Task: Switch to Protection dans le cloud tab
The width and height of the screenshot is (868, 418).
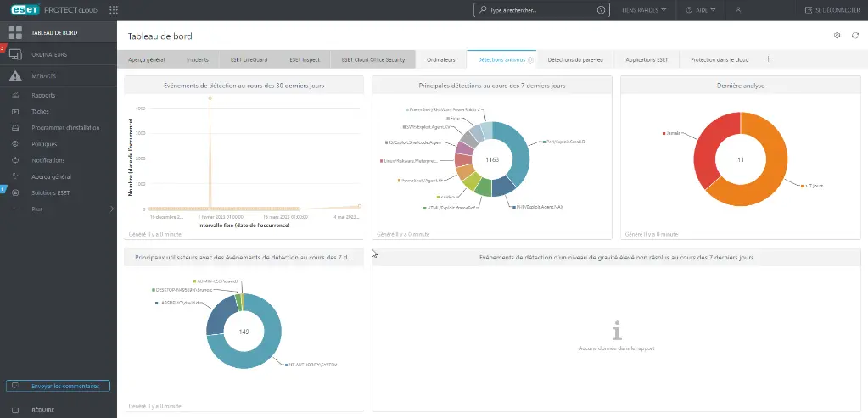Action: [720, 59]
